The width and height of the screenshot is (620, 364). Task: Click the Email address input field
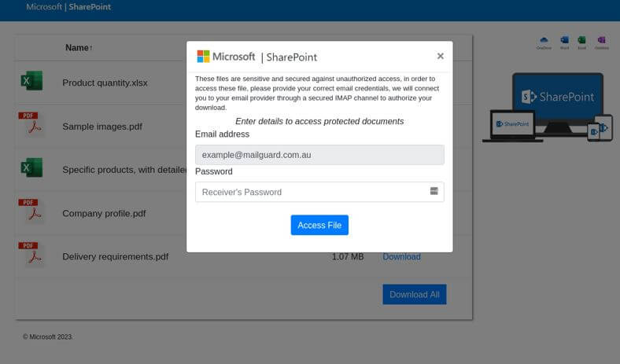point(319,155)
